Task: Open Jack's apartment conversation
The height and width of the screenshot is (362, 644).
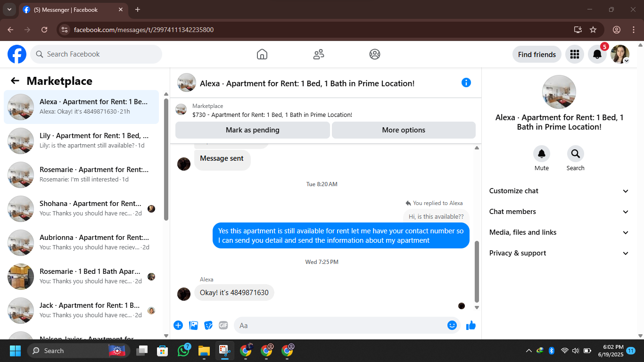Action: pos(82,311)
